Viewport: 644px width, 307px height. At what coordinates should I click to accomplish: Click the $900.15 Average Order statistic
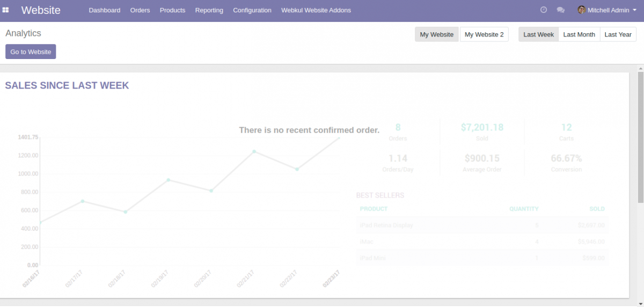point(482,163)
